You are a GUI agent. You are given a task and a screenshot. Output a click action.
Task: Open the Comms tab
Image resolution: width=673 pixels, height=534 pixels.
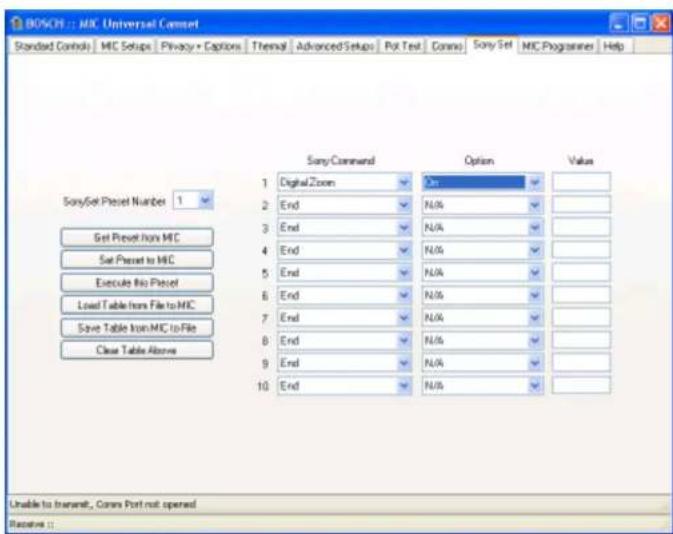[x=446, y=46]
